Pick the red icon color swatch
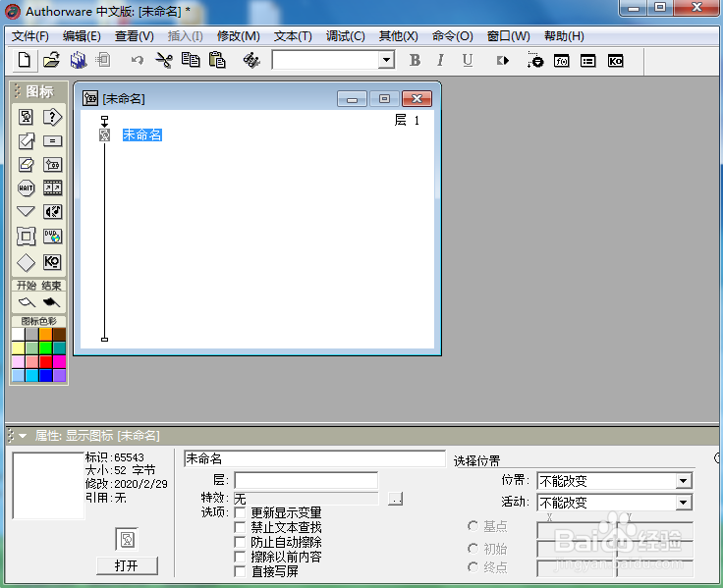723x588 pixels. coord(45,362)
